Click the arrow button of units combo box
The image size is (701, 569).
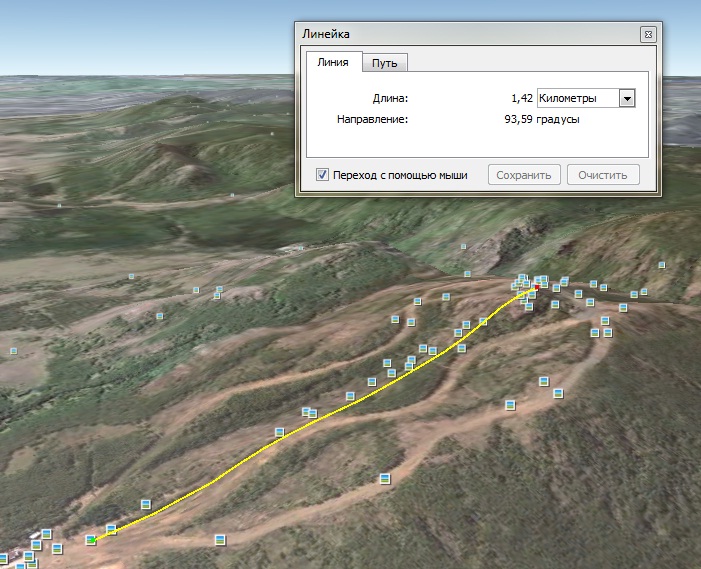[627, 98]
